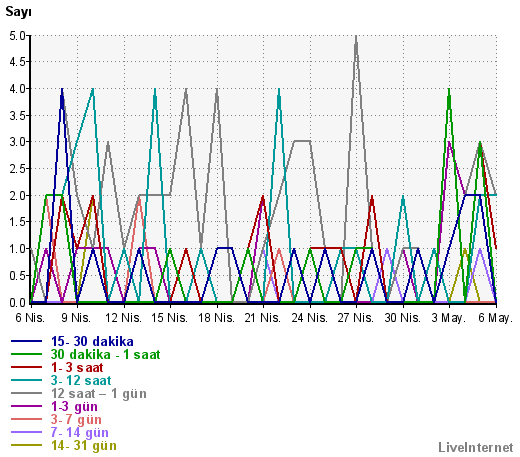Click the '14- 31 gün' legend label
Viewport: 520px width, 457px height.
(x=84, y=446)
